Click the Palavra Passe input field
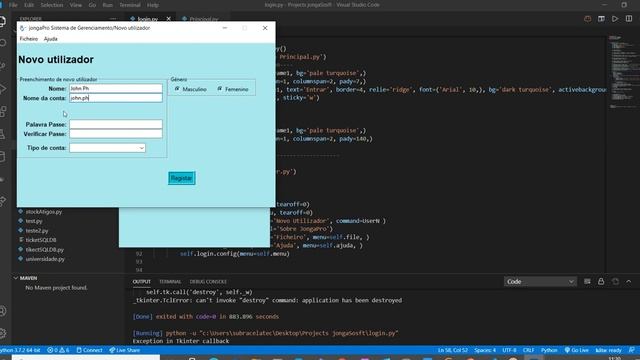The width and height of the screenshot is (640, 360). 116,124
